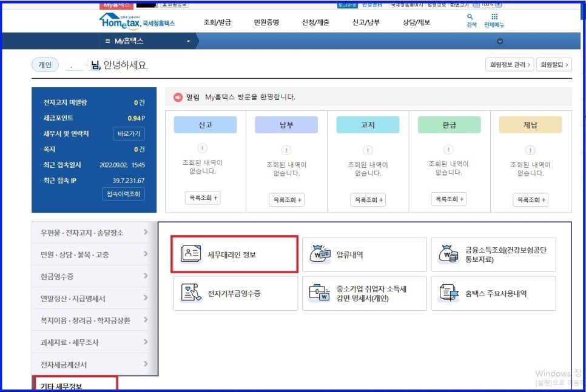Click the 개인 badge
The width and height of the screenshot is (586, 392).
coord(45,65)
